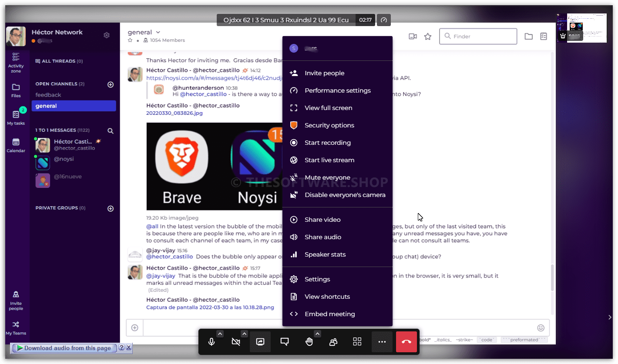The height and width of the screenshot is (364, 618).
Task: Click the favorites star next to Finder
Action: 428,37
